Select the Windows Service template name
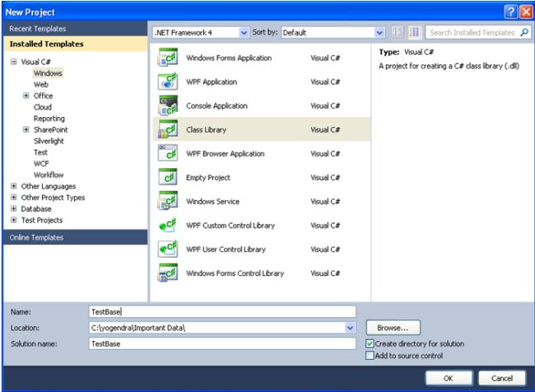Image resolution: width=535 pixels, height=392 pixels. click(212, 202)
